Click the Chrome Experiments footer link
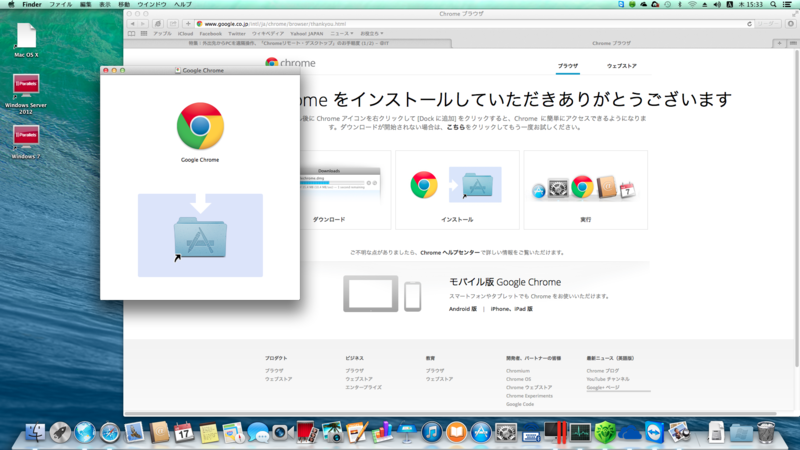The image size is (800, 450). (x=529, y=396)
